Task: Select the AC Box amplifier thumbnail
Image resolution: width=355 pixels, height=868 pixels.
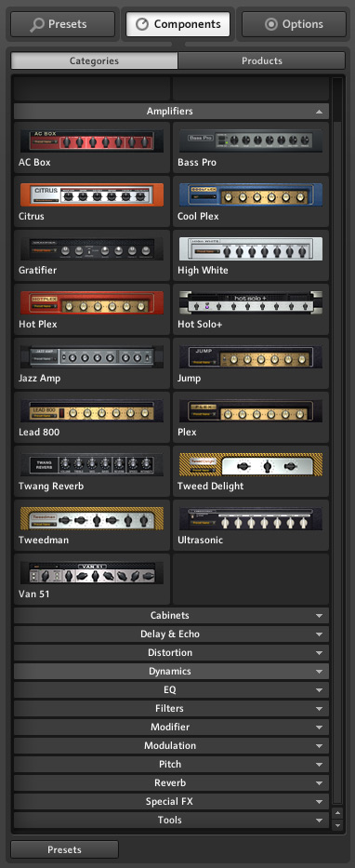Action: 92,141
